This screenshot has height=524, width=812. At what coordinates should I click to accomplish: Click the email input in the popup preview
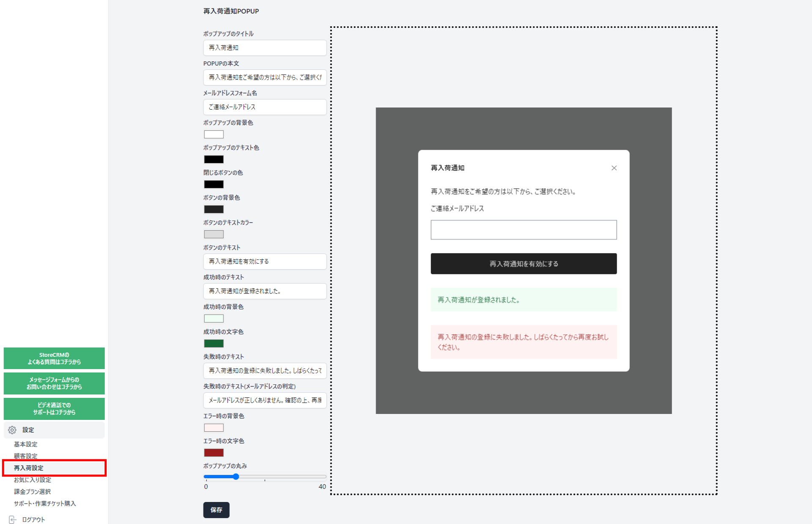tap(523, 229)
